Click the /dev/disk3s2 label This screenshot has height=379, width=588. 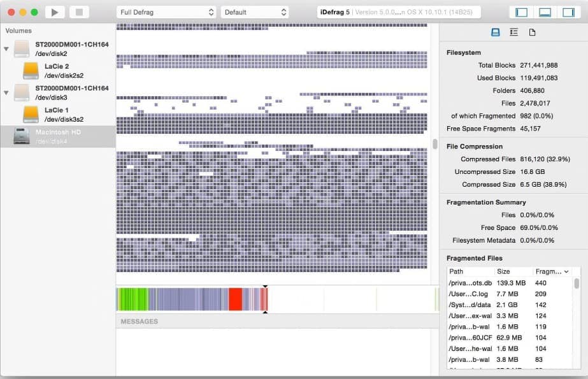coord(64,120)
